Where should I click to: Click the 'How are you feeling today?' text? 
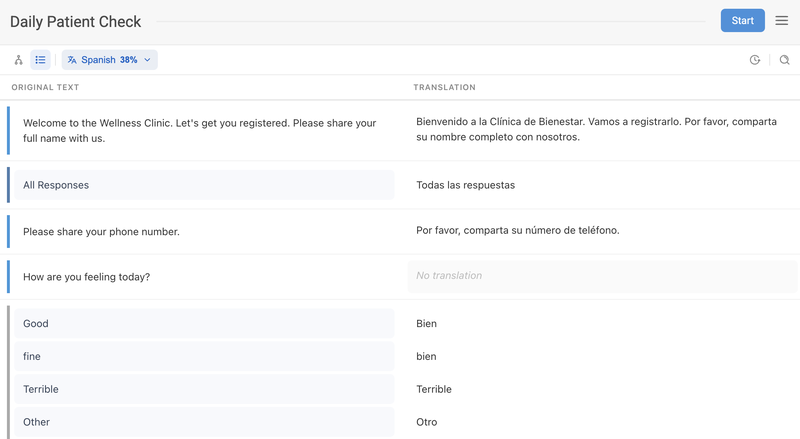coord(87,277)
